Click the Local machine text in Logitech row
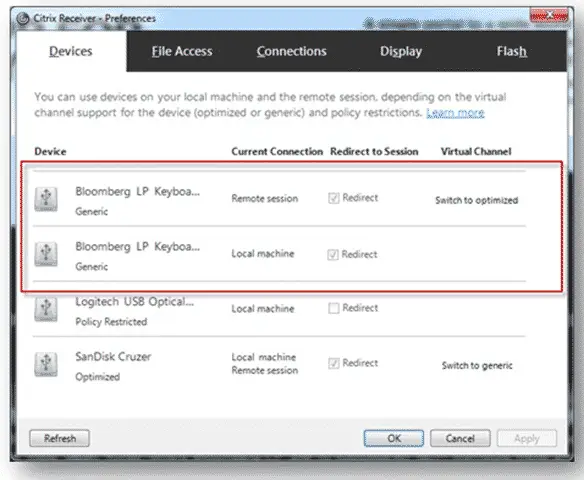 (x=263, y=309)
